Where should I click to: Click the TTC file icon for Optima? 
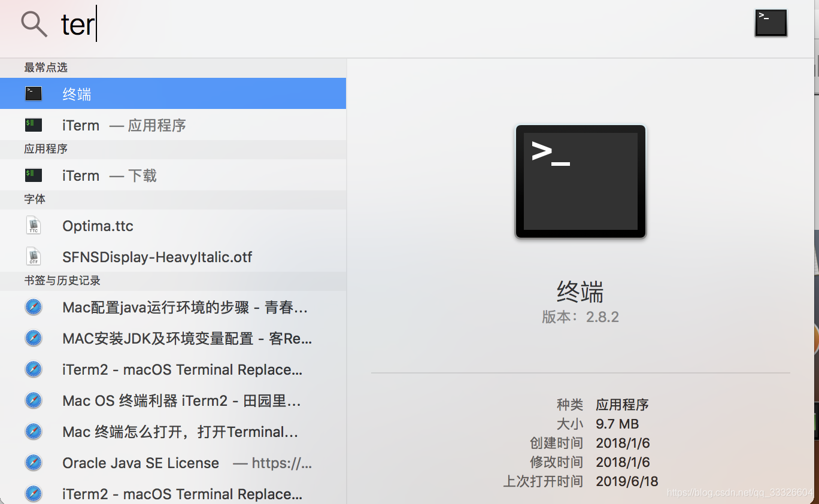pyautogui.click(x=34, y=226)
